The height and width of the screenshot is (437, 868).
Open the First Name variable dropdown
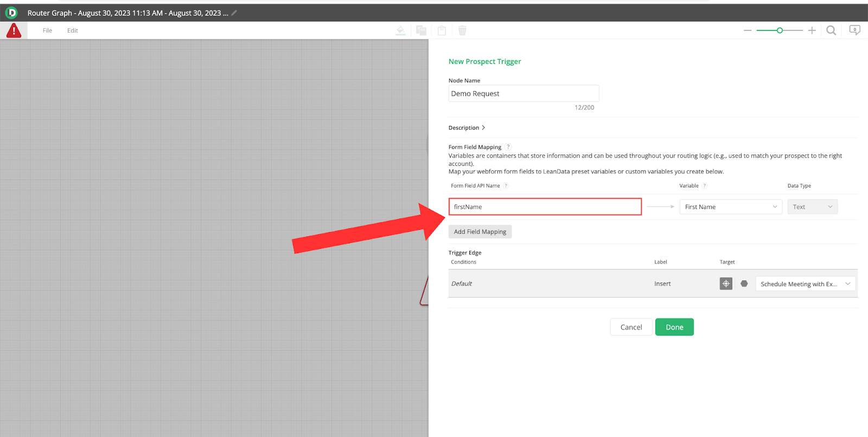tap(730, 207)
